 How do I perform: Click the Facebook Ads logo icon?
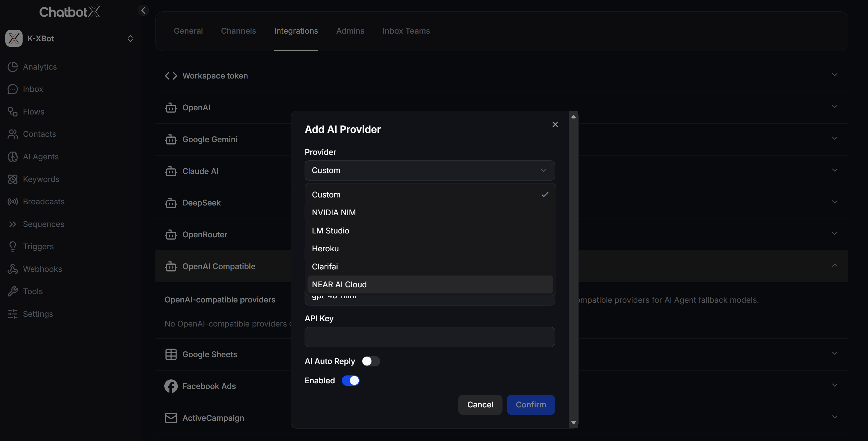171,386
